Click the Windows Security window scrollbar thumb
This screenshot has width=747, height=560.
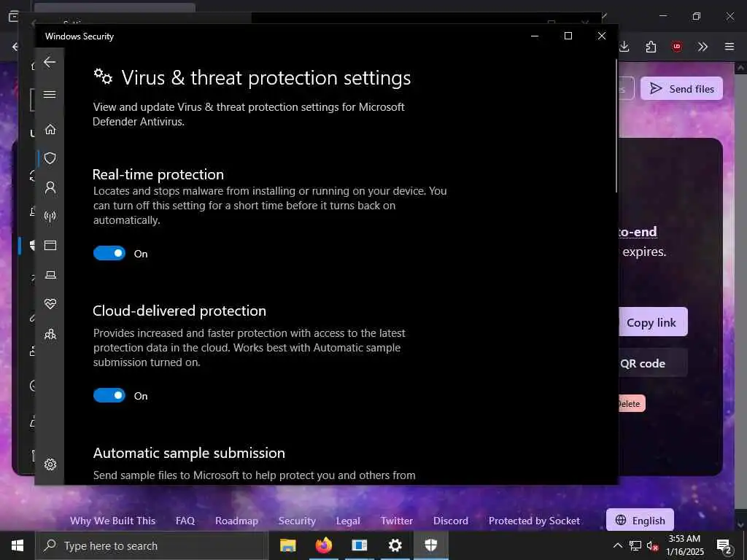(x=616, y=126)
